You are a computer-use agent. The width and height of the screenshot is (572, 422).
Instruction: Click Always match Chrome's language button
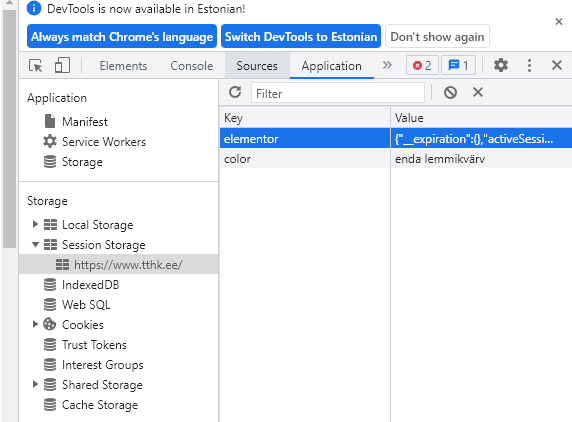[x=122, y=36]
